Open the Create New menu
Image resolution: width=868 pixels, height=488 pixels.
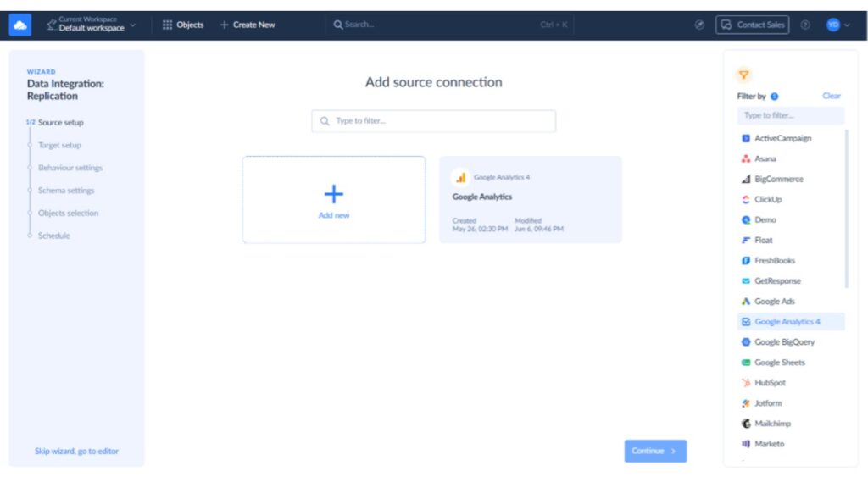pos(248,25)
